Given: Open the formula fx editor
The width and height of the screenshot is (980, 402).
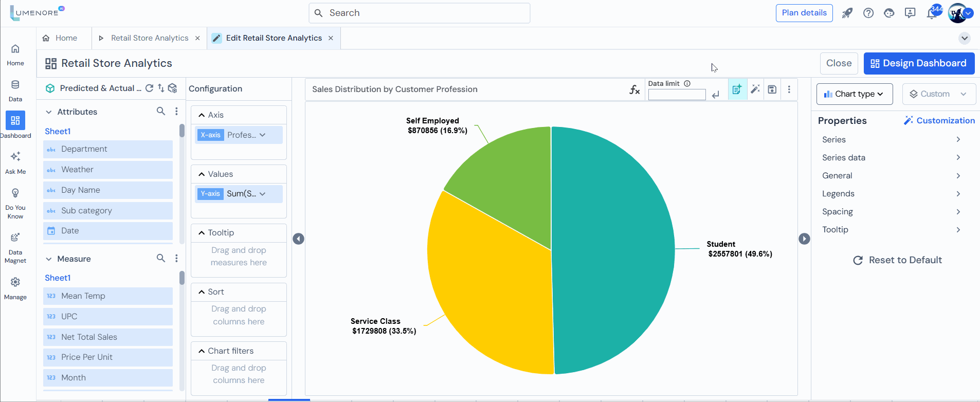Looking at the screenshot, I should pyautogui.click(x=634, y=89).
